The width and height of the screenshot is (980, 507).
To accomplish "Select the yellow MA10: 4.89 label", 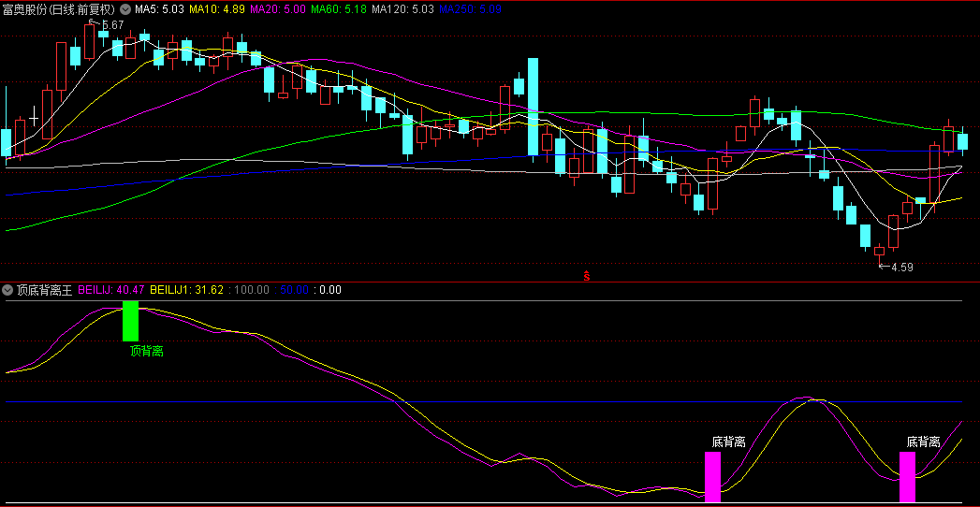I will pos(218,8).
